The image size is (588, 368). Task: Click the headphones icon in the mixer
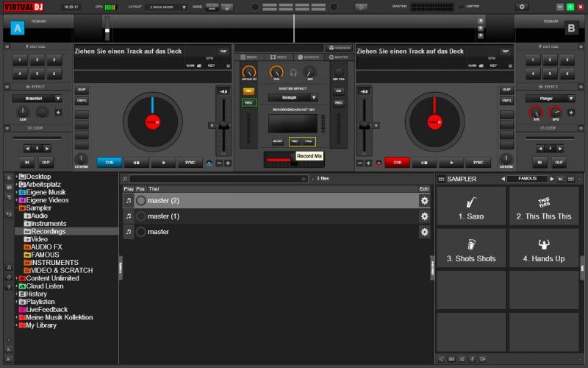point(294,72)
